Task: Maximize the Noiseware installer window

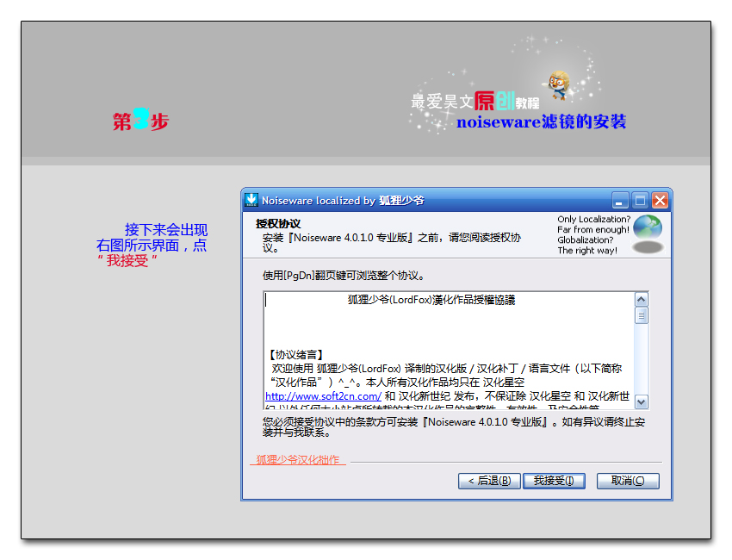Action: [640, 201]
